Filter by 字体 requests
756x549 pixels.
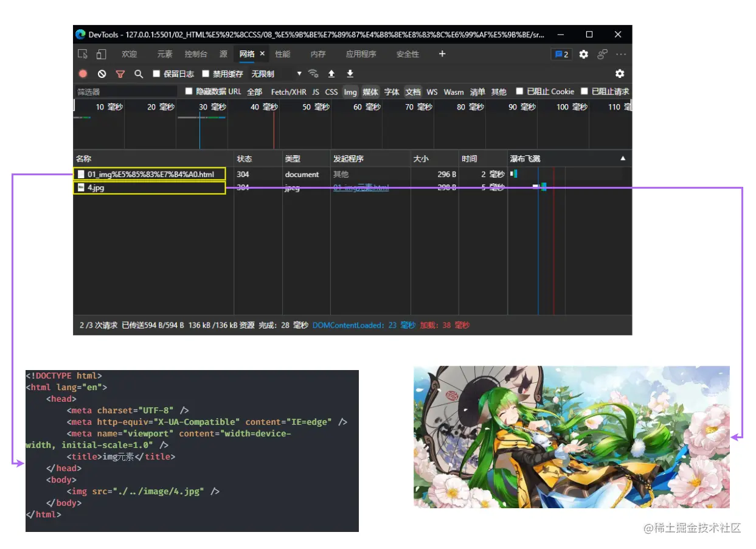392,92
